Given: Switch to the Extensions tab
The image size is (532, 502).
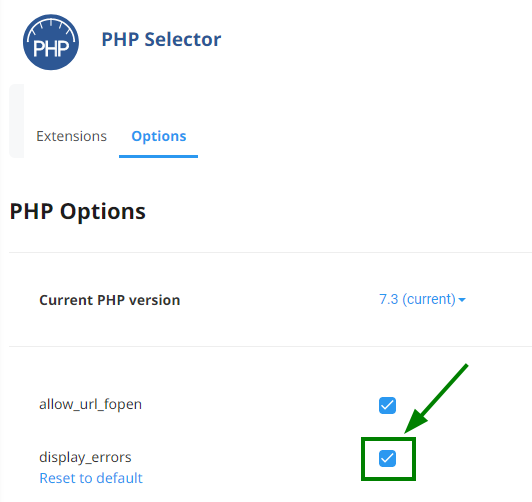Looking at the screenshot, I should pyautogui.click(x=72, y=136).
